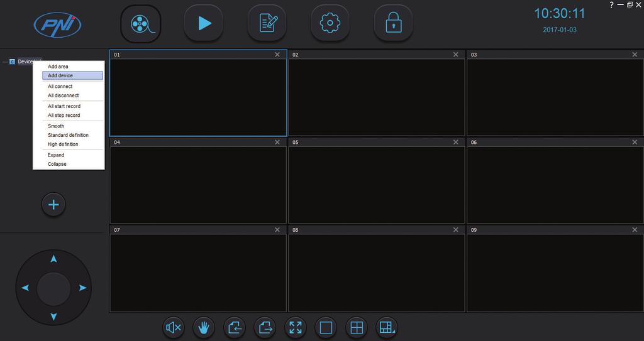644x341 pixels.
Task: Switch to single window layout
Action: coord(326,327)
